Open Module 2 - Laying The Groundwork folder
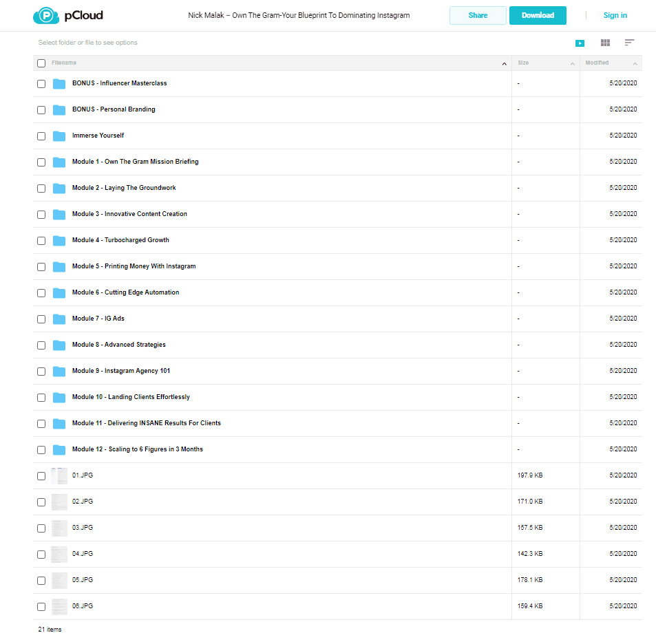Viewport: 656px width, 644px height. tap(124, 188)
